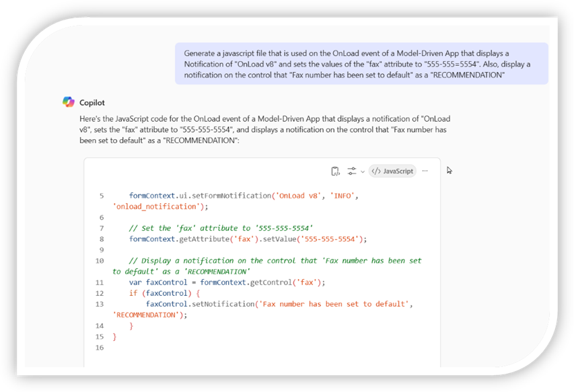Image resolution: width=574 pixels, height=392 pixels.
Task: Open the three-dot more options menu
Action: tap(425, 171)
